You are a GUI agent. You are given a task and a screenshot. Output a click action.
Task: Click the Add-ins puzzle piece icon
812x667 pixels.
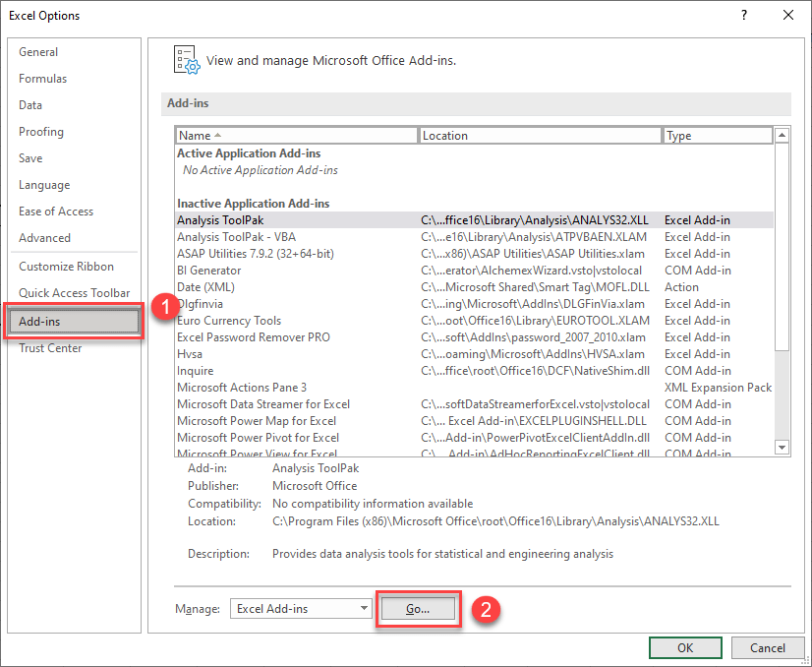186,60
